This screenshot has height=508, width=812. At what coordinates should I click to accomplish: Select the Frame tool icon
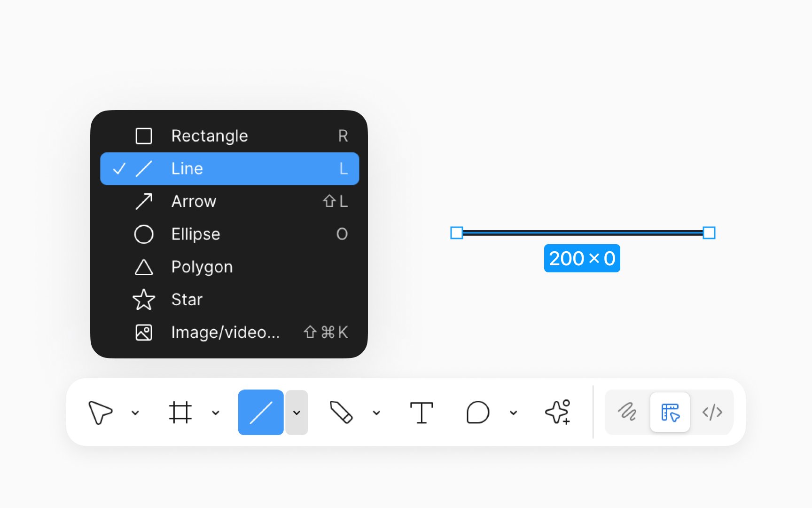tap(180, 413)
